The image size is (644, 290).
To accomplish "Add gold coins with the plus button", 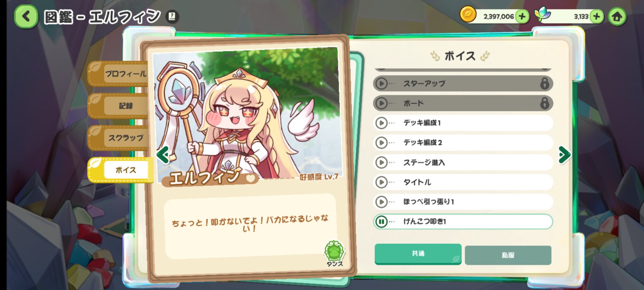I will click(522, 16).
